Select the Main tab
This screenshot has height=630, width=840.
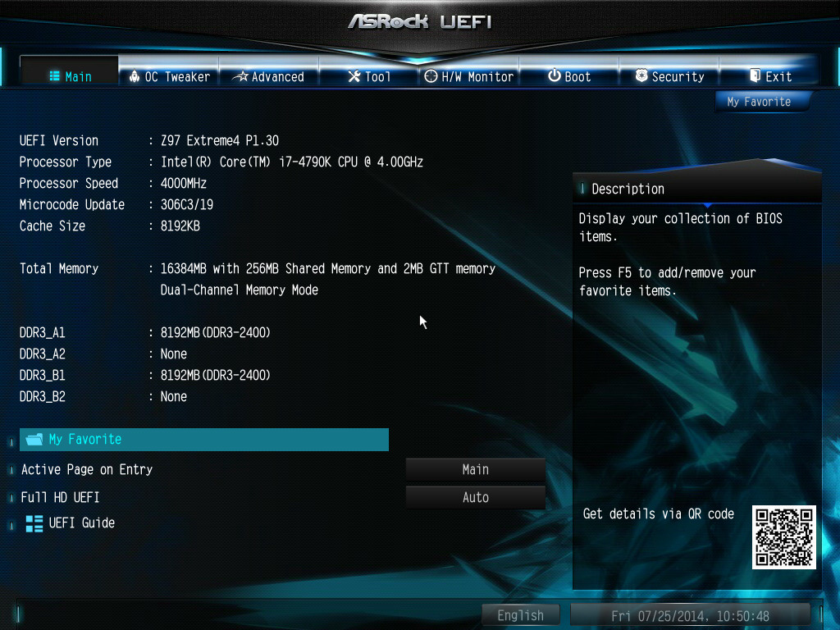[69, 72]
